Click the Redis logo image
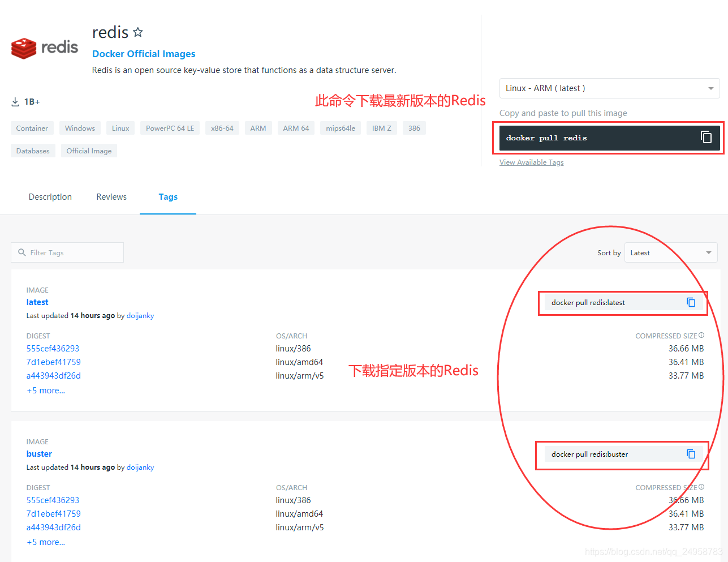This screenshot has height=562, width=728. point(45,48)
